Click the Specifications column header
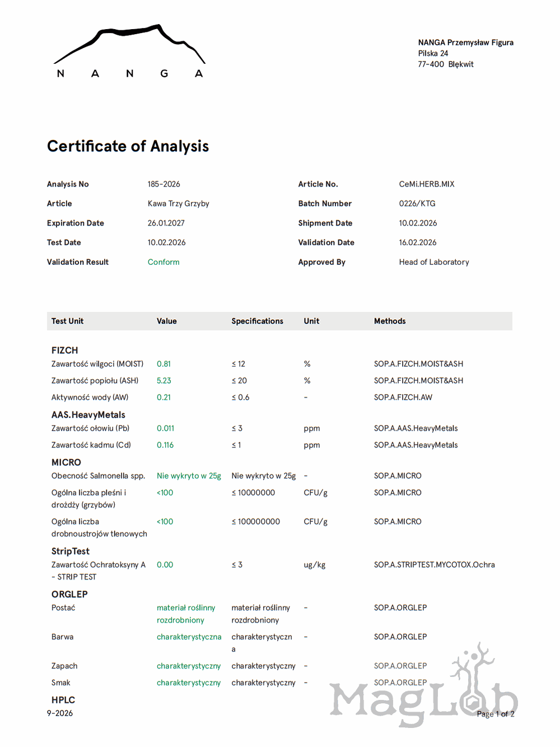Screen dimensions: 560x747 tap(257, 321)
